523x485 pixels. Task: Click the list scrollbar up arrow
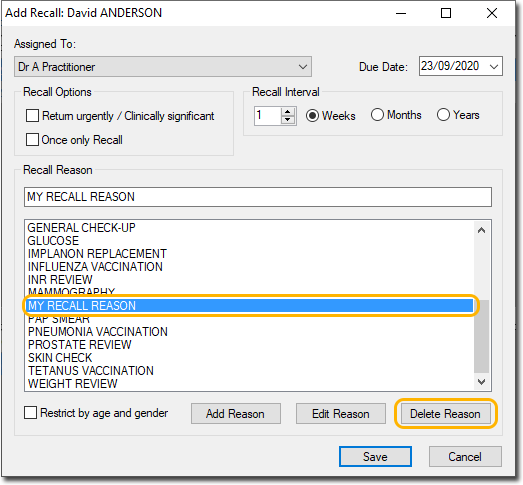(x=481, y=230)
